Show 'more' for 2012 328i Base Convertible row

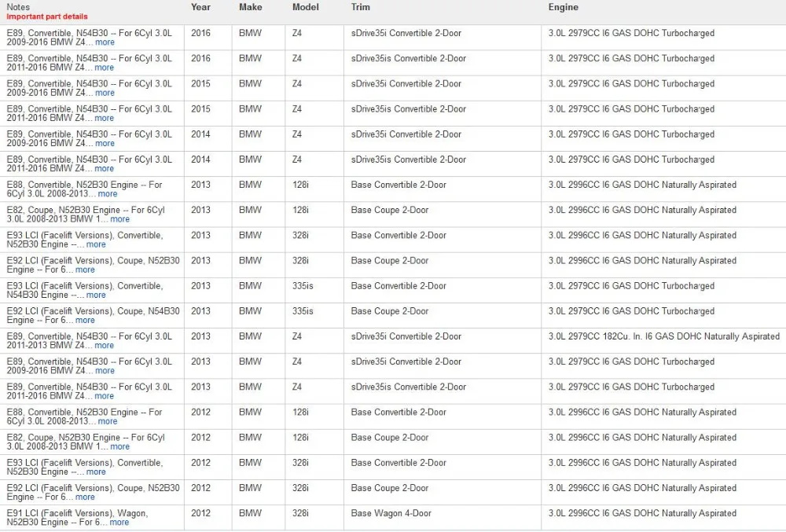96,472
